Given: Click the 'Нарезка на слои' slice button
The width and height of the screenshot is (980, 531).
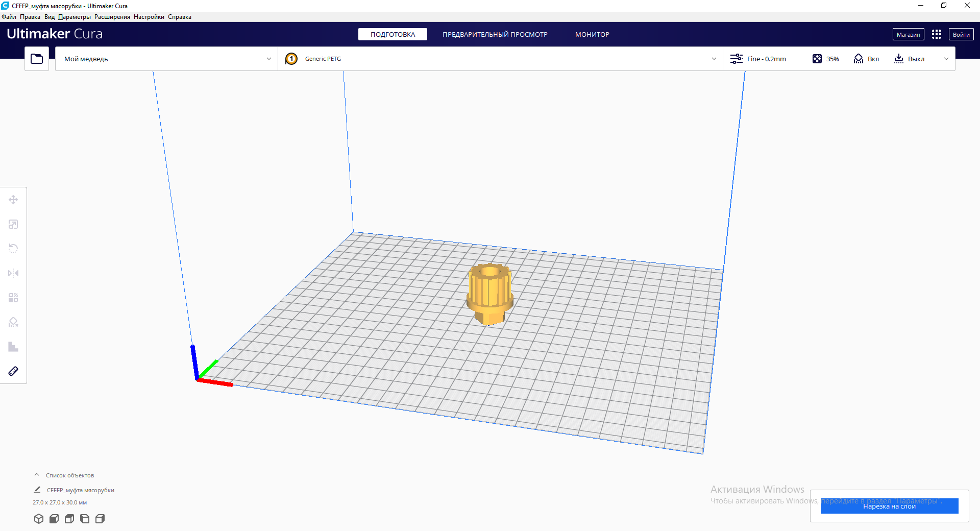Looking at the screenshot, I should click(889, 506).
